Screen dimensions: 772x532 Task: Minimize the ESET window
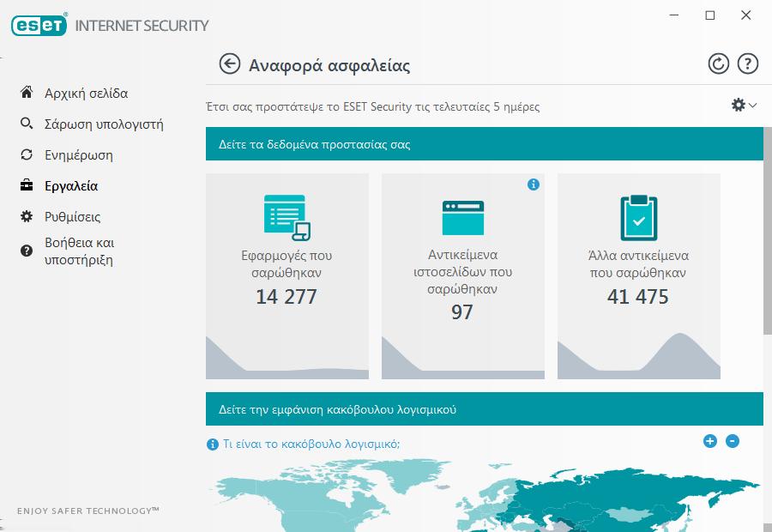tap(674, 15)
